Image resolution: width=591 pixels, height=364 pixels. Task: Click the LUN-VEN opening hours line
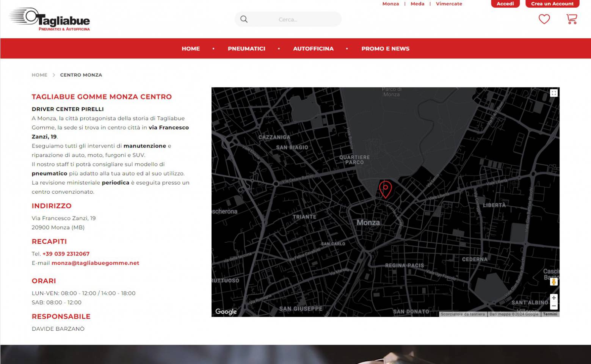(83, 293)
